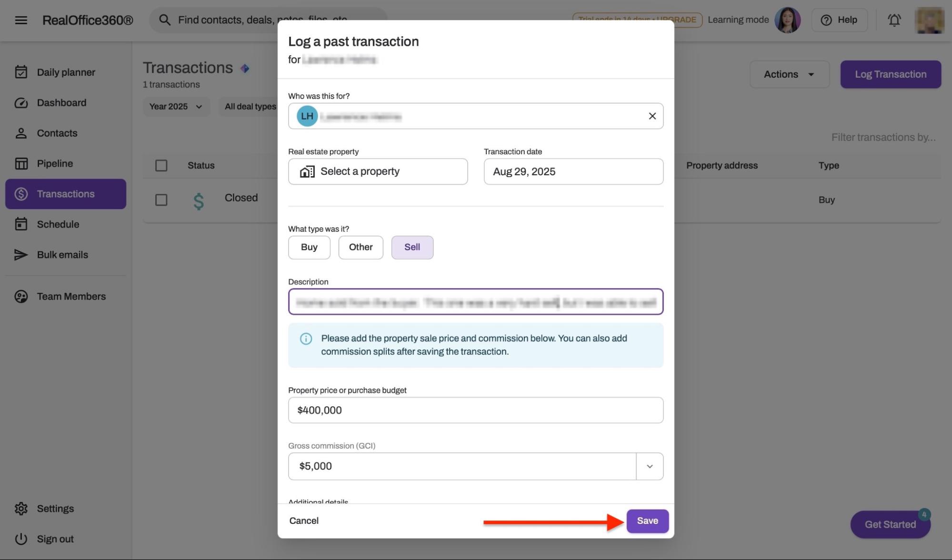The width and height of the screenshot is (952, 560).
Task: Open the Actions dropdown menu
Action: point(789,74)
